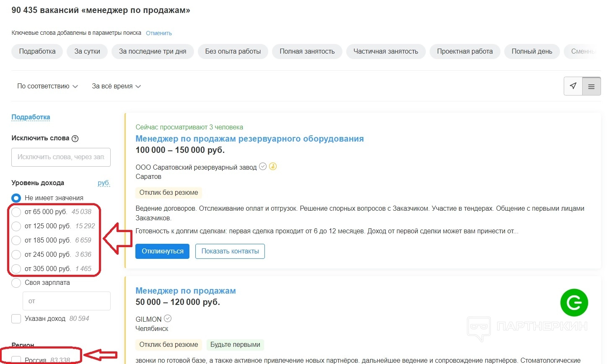The image size is (609, 364).
Task: Apply the Полная занятость filter chip
Action: click(x=307, y=52)
